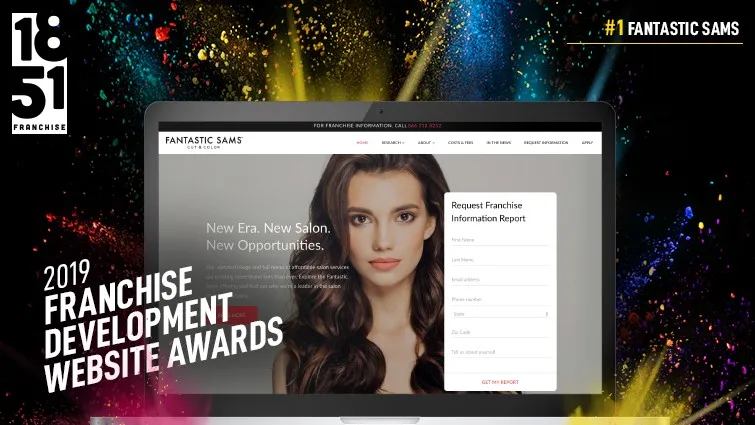Image resolution: width=755 pixels, height=425 pixels.
Task: Focus the First Name field
Action: (500, 240)
